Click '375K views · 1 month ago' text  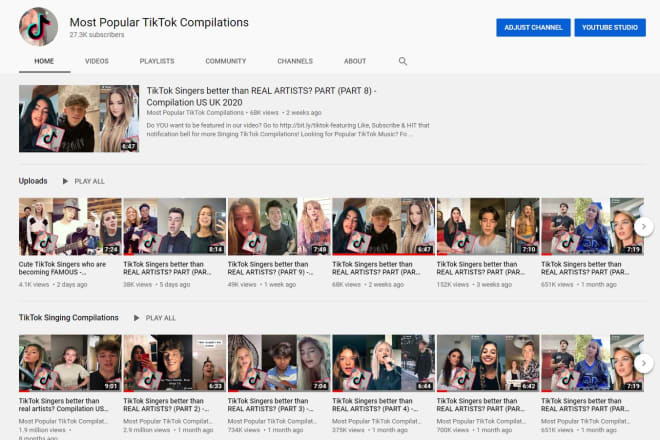point(370,430)
